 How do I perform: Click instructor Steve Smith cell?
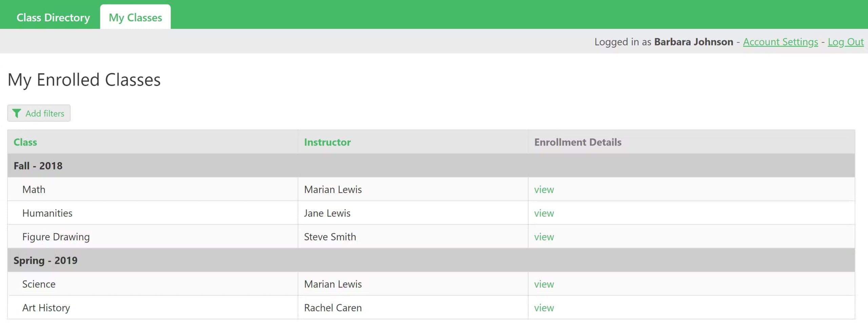330,237
